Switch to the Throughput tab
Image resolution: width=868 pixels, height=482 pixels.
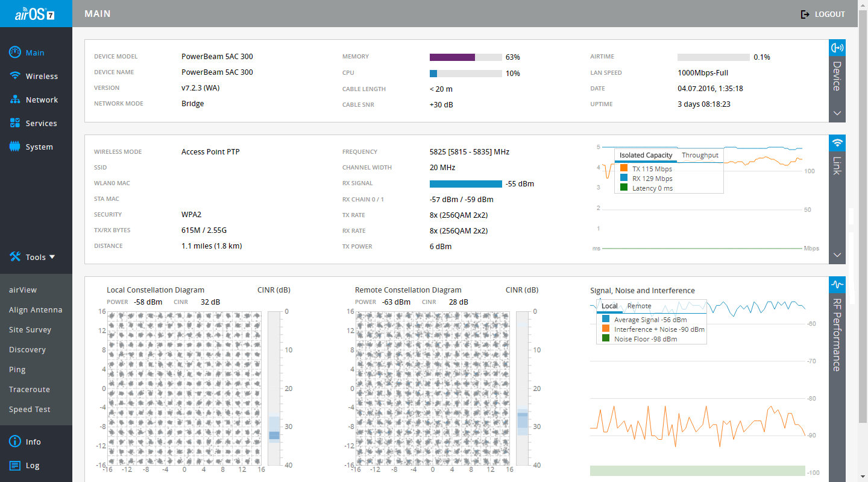pyautogui.click(x=700, y=156)
